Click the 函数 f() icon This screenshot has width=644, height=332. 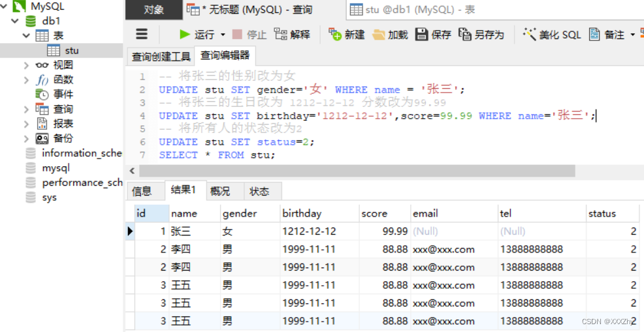pos(42,80)
